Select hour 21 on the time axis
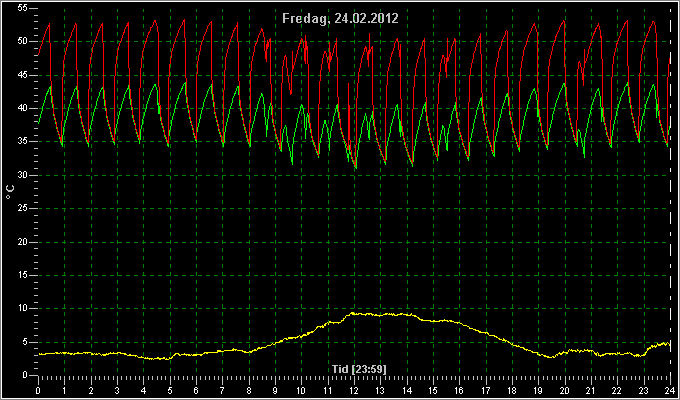 click(x=591, y=391)
